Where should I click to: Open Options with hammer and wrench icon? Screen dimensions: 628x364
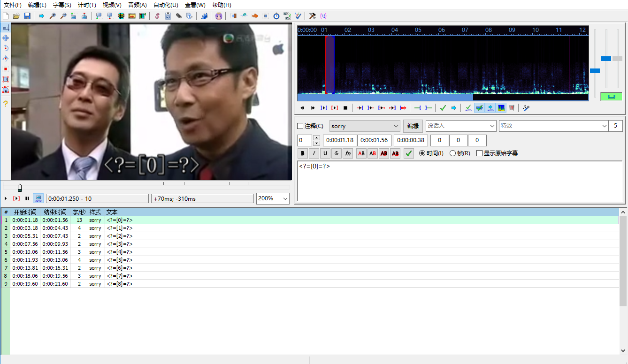click(313, 16)
